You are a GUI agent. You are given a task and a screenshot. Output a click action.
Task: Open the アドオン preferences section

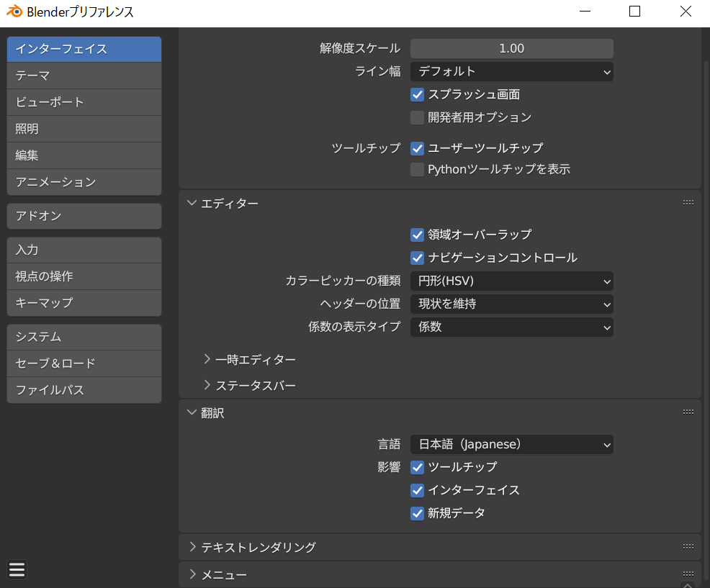[x=84, y=216]
